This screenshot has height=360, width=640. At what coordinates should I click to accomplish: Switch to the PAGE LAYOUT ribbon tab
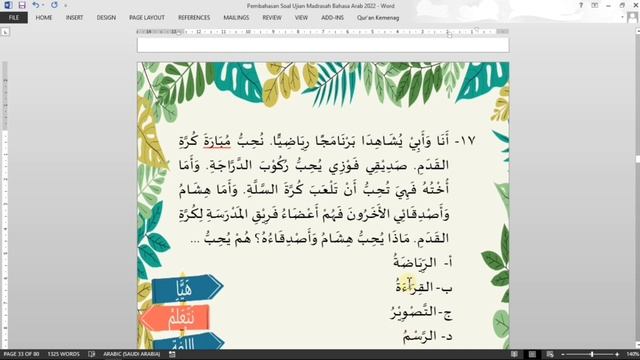(147, 18)
